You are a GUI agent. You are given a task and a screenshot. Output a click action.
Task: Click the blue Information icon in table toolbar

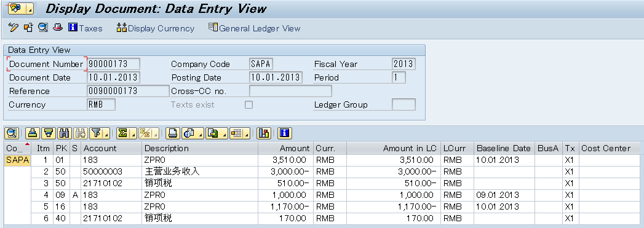coord(285,133)
